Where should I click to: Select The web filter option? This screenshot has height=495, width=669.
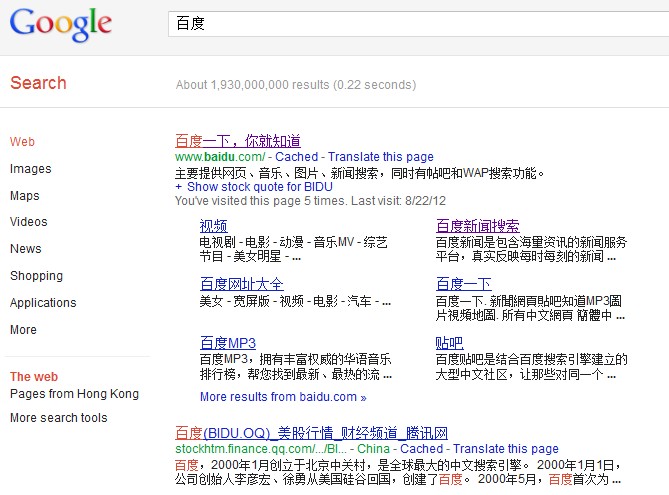click(34, 377)
